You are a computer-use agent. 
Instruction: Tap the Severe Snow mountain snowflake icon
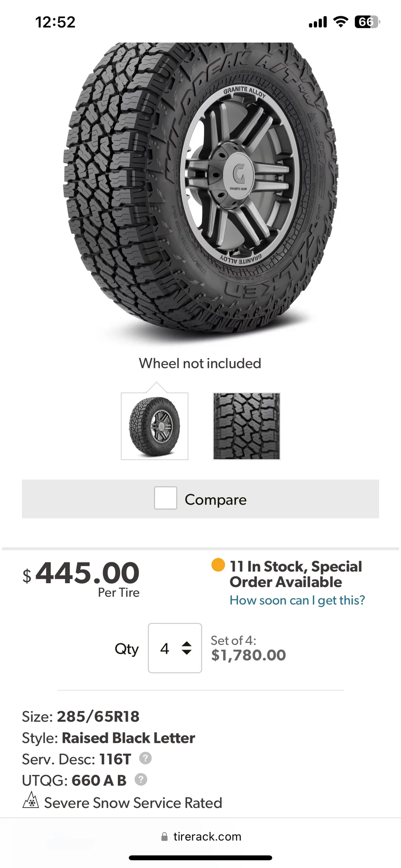pos(31,800)
